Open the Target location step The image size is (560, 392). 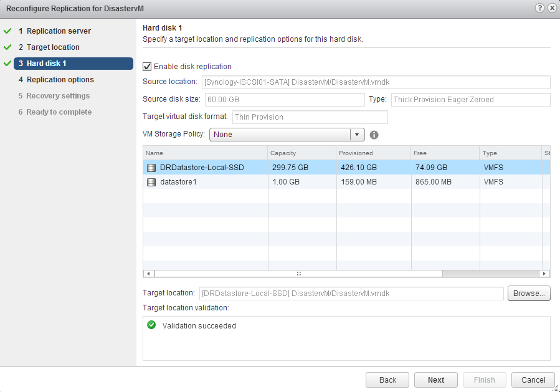click(53, 47)
